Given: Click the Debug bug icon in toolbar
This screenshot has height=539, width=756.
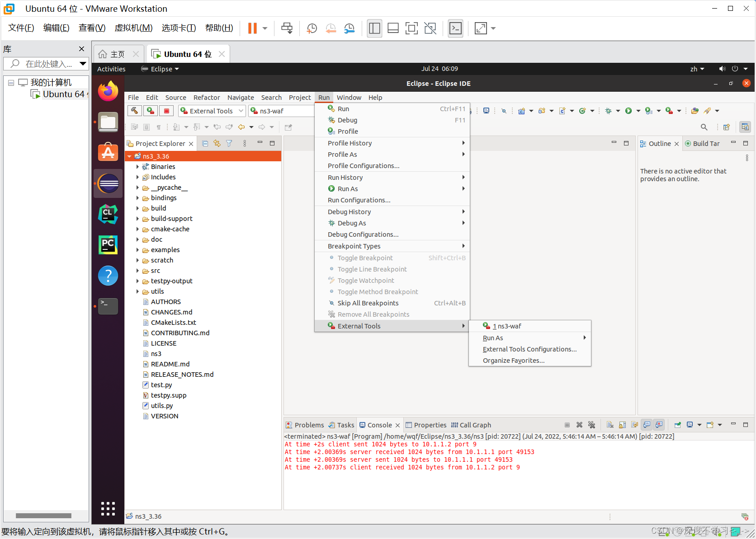Looking at the screenshot, I should pyautogui.click(x=609, y=111).
